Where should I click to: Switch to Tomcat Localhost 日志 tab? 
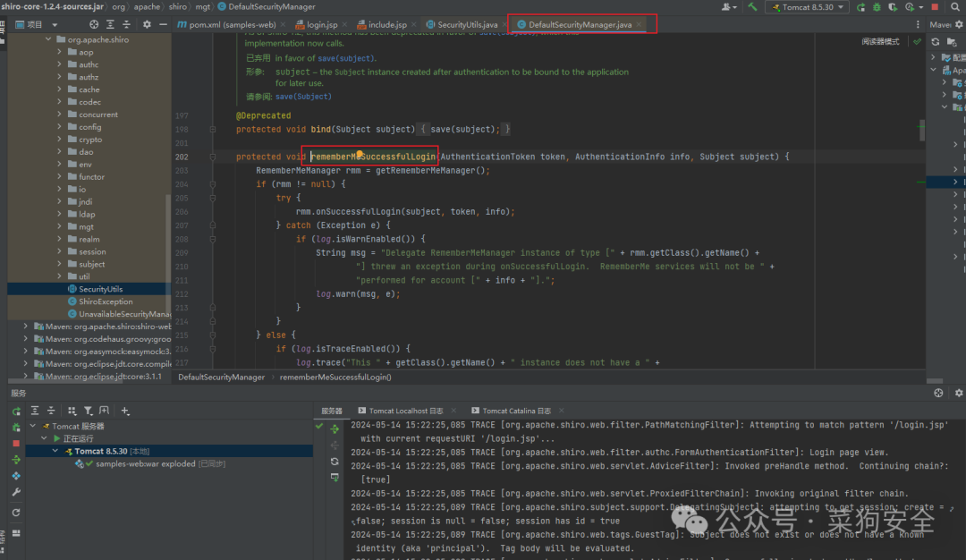pyautogui.click(x=406, y=411)
